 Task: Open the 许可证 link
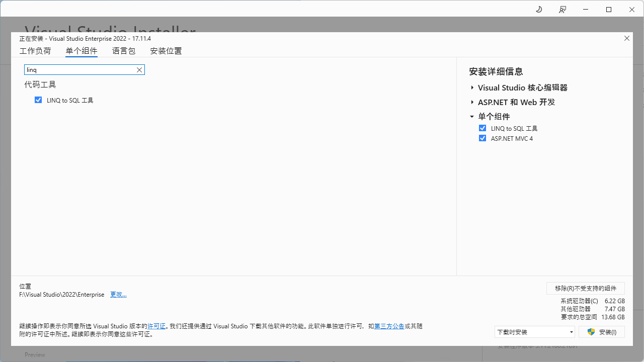click(x=156, y=326)
